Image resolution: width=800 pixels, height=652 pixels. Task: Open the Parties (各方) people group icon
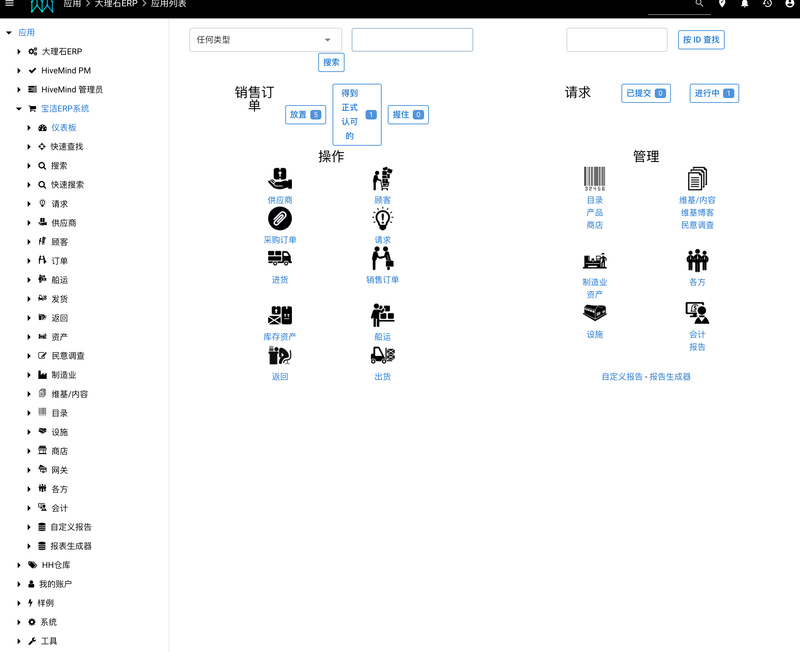(x=697, y=261)
